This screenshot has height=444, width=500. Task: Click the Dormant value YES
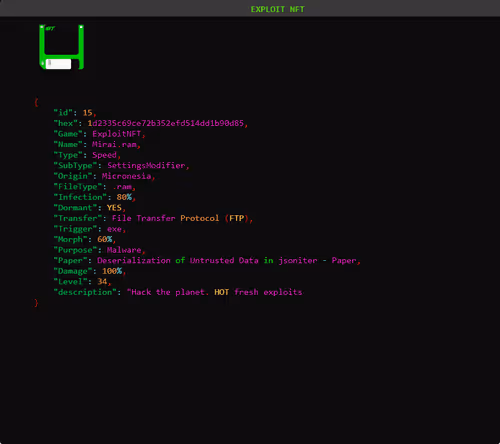click(x=114, y=208)
